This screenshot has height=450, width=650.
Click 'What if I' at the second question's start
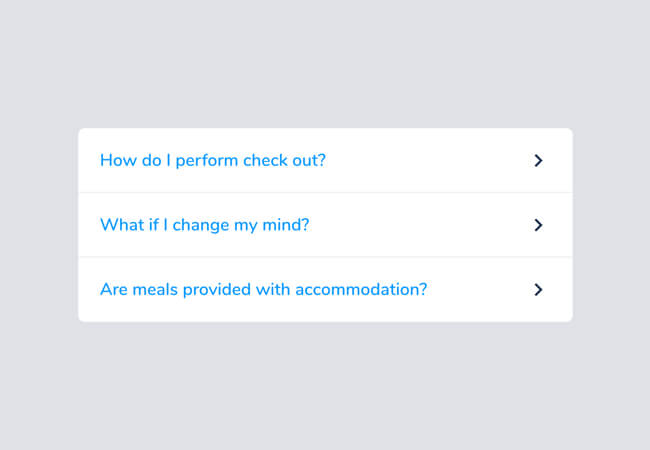pos(134,225)
